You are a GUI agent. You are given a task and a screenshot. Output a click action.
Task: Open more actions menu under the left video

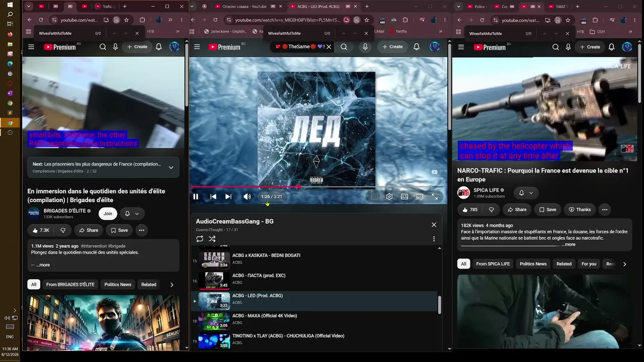(141, 230)
